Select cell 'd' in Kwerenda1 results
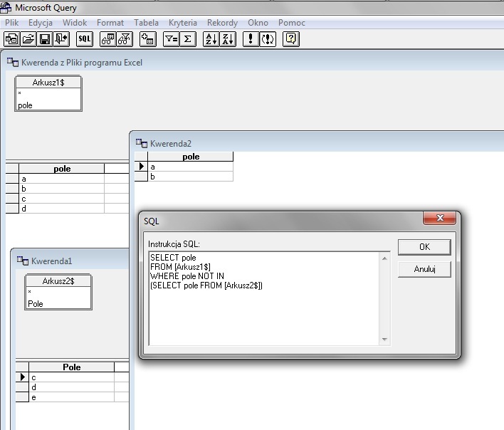This screenshot has width=504, height=430. pyautogui.click(x=71, y=387)
